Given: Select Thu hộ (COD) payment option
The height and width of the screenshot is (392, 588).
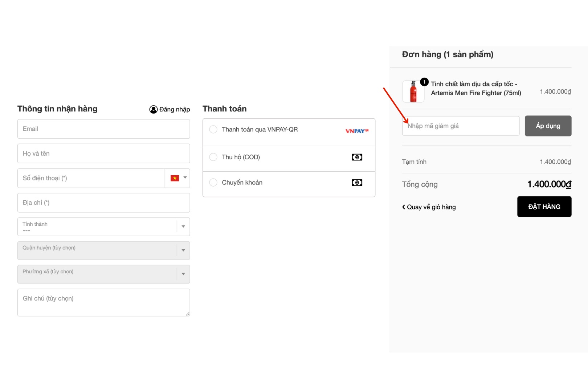Looking at the screenshot, I should pos(213,157).
